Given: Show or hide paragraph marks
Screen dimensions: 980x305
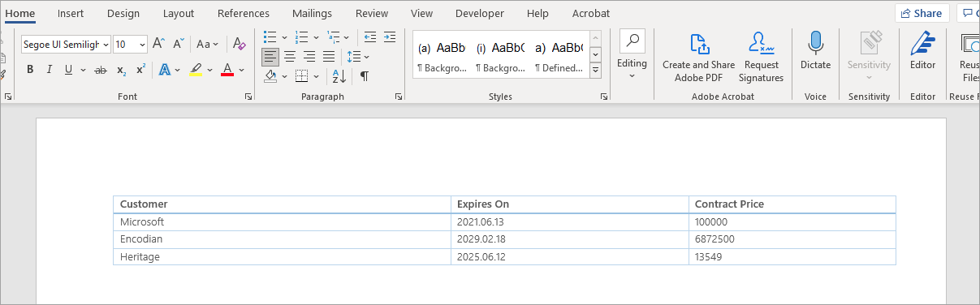Looking at the screenshot, I should 365,75.
